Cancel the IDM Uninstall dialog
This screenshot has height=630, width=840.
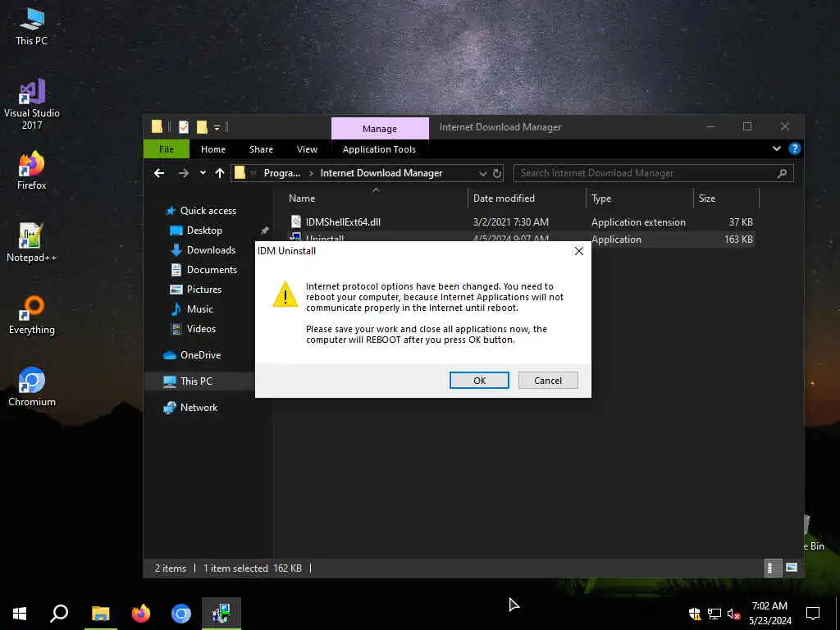[x=547, y=381]
